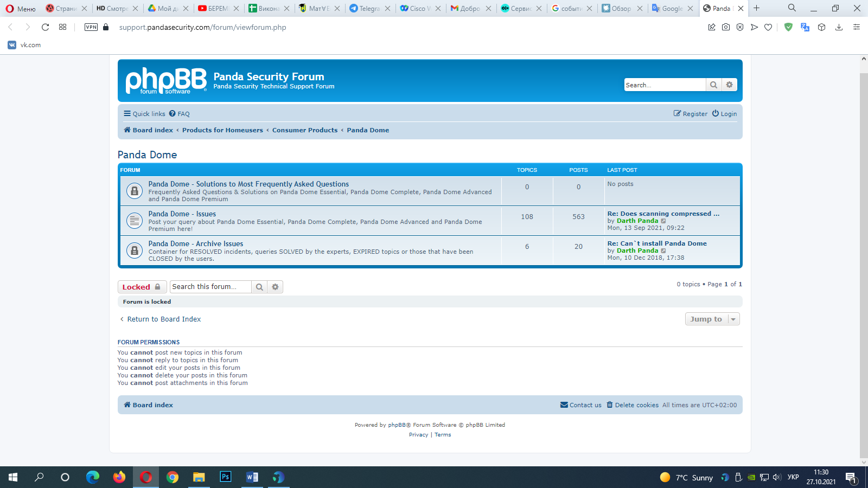
Task: Open last post 'Re: Can't install Panda Dome'
Action: 657,243
